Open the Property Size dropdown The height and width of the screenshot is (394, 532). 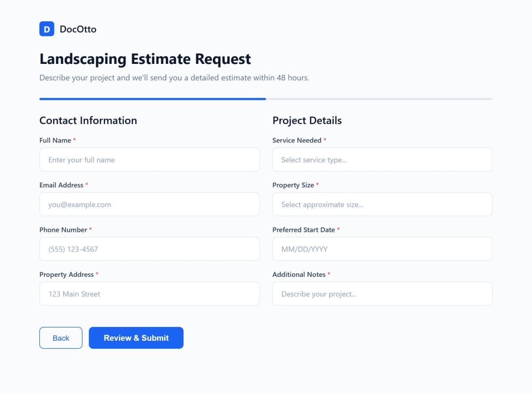click(382, 204)
